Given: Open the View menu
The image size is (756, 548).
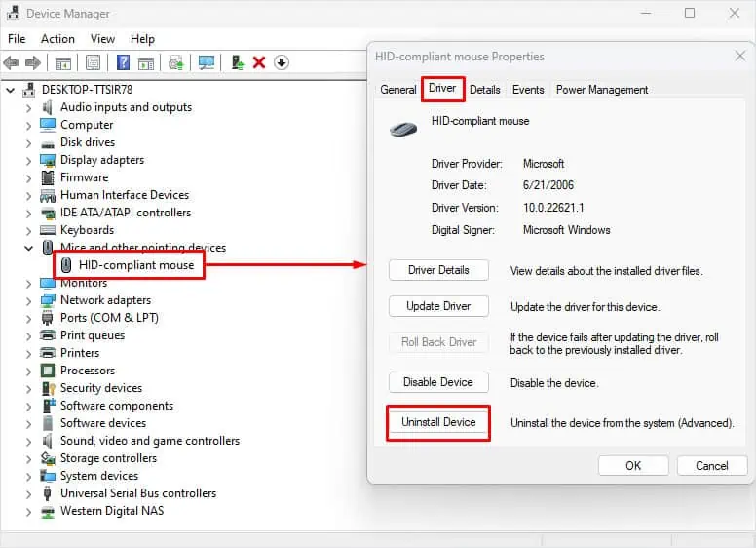Looking at the screenshot, I should [102, 39].
